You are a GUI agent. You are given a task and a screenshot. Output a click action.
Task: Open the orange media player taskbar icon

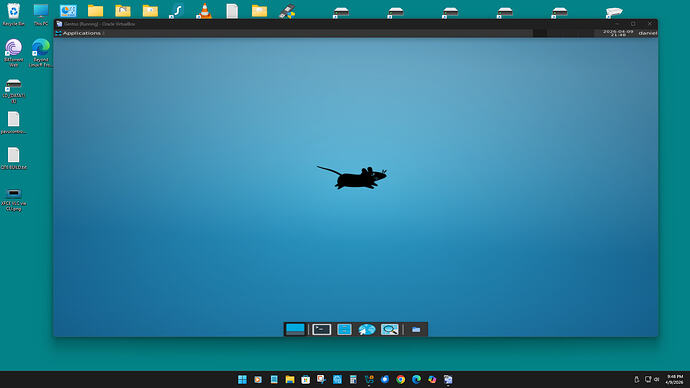tap(258, 379)
